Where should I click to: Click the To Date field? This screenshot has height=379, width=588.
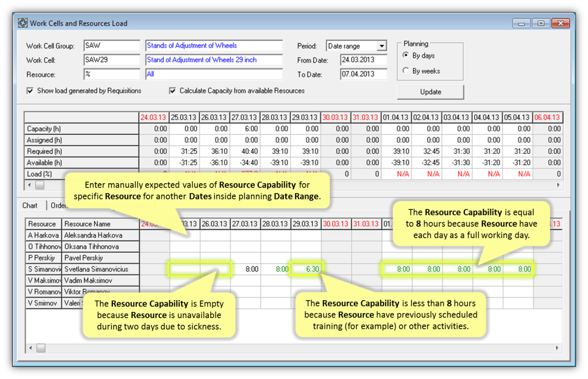[364, 74]
